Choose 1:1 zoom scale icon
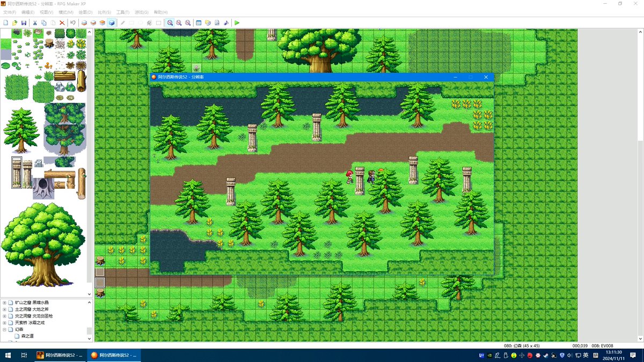This screenshot has height=362, width=644. click(170, 23)
